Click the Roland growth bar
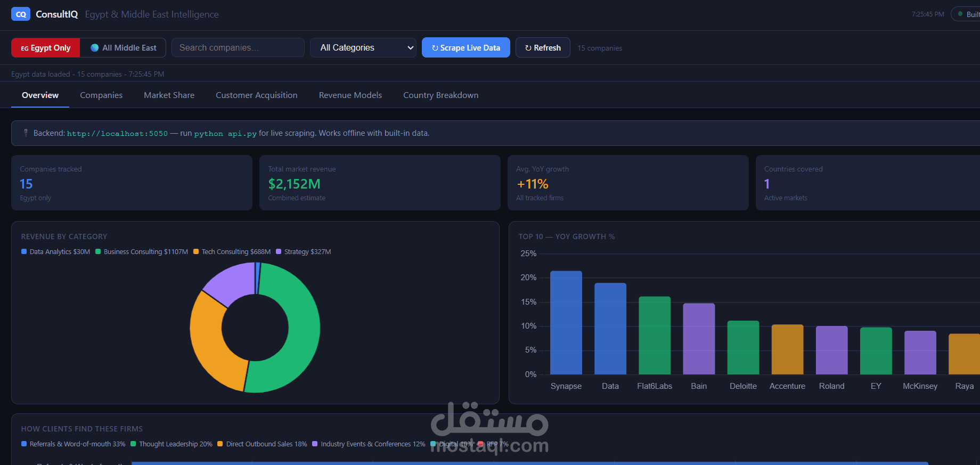 831,350
